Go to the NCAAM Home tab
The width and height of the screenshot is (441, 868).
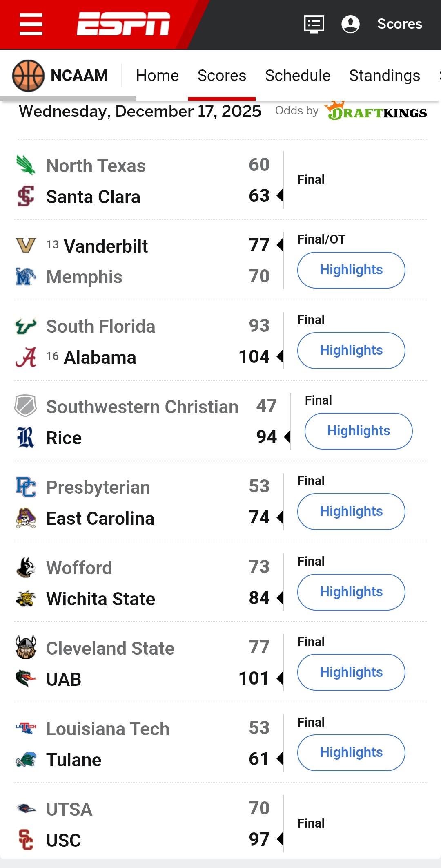click(x=157, y=76)
